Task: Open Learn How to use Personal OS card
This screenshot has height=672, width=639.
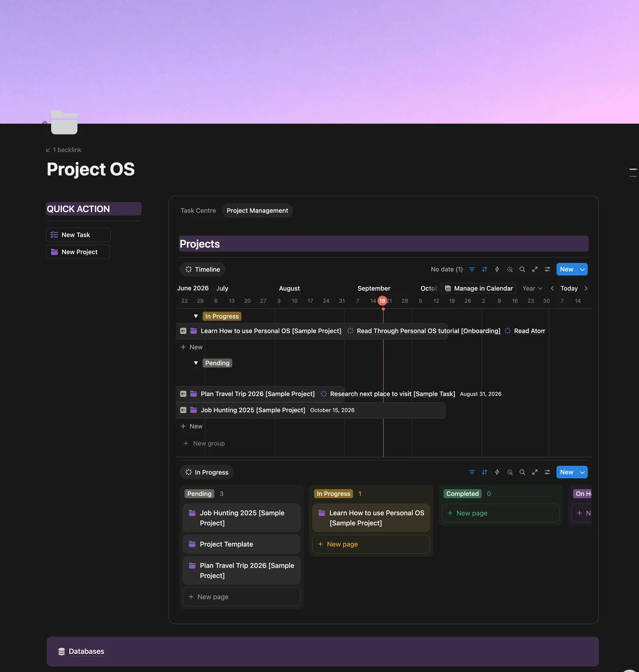Action: [x=371, y=518]
